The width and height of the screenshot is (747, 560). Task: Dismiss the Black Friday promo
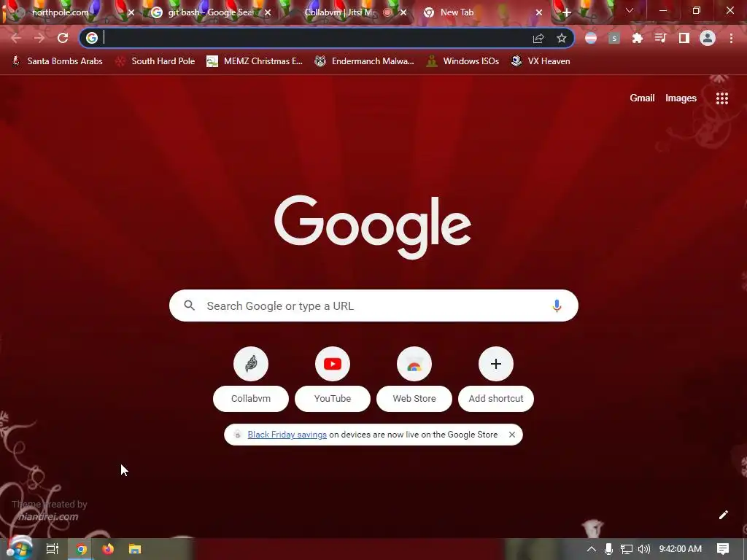pos(511,435)
